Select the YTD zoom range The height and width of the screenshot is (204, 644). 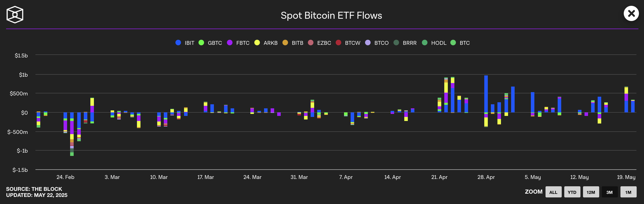[x=572, y=192]
